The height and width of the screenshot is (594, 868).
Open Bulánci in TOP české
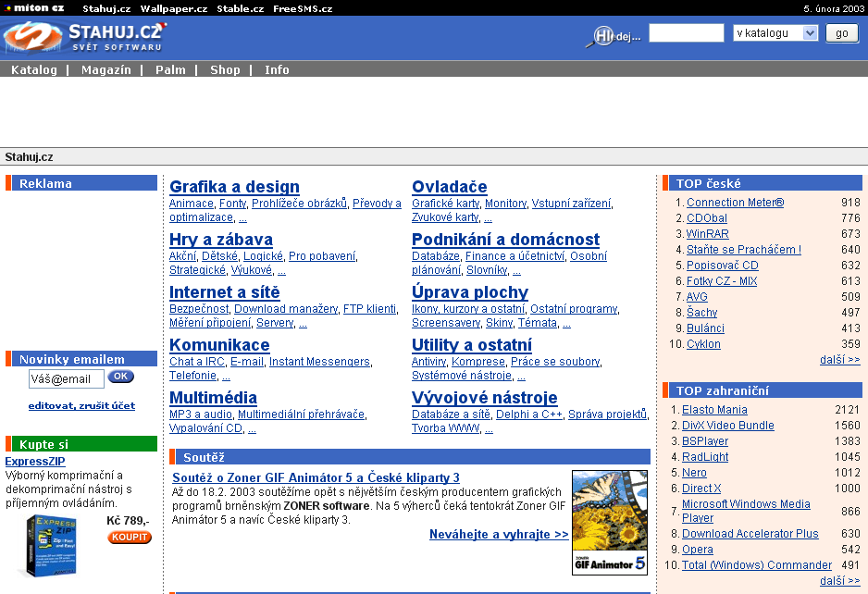point(705,328)
